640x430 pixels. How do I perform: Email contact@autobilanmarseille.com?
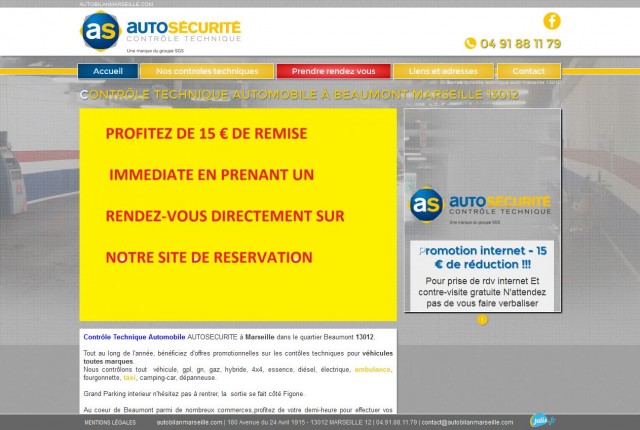coord(467,422)
